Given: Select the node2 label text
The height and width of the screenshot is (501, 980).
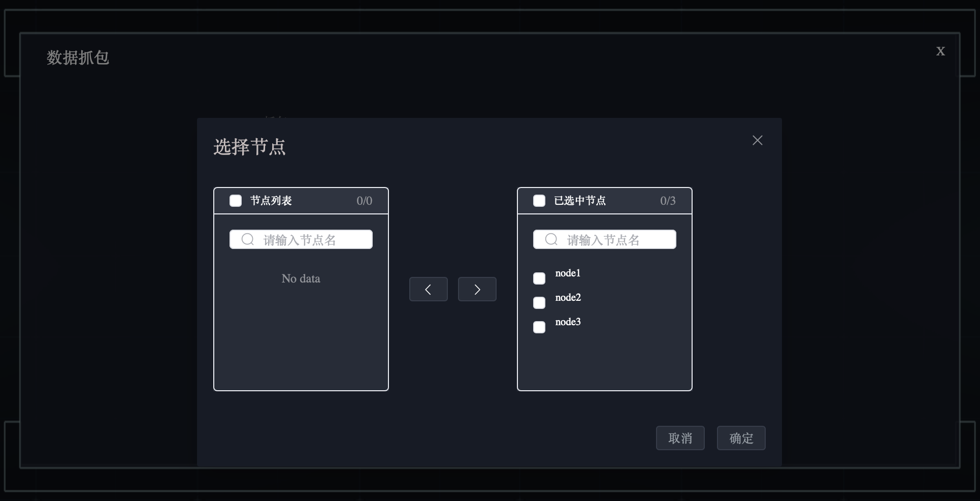Looking at the screenshot, I should click(x=568, y=298).
